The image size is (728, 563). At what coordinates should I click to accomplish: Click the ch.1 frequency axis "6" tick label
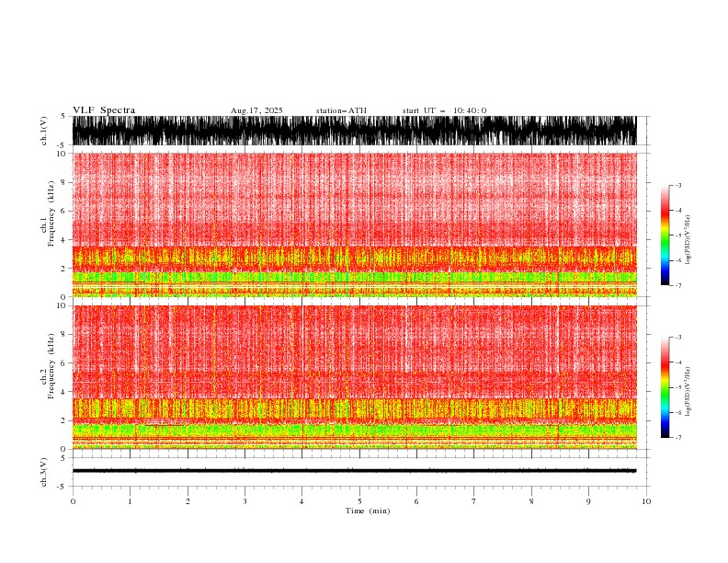tap(63, 211)
